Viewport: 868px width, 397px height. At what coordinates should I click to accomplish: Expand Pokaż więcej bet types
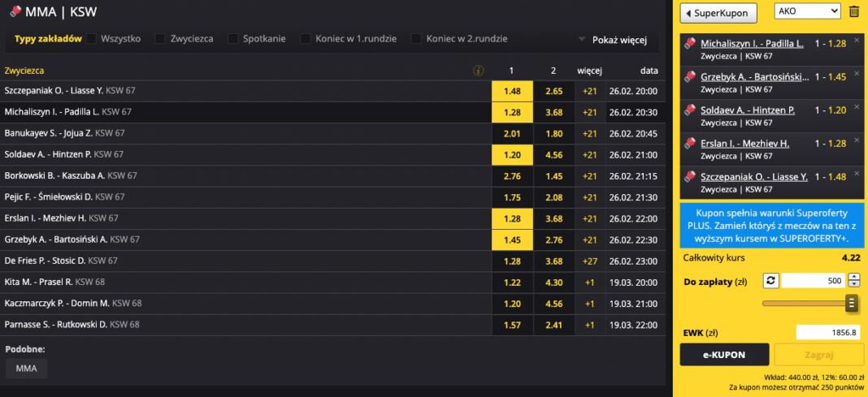coord(612,40)
